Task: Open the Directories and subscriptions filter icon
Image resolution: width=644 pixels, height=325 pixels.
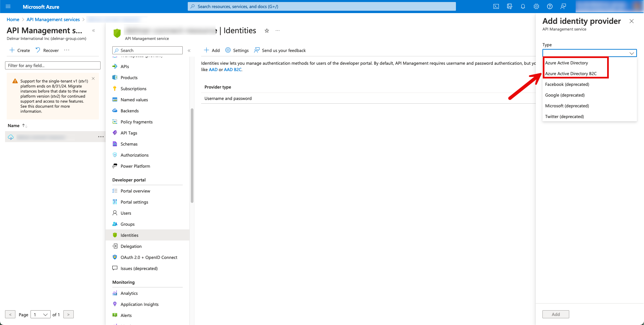Action: click(x=510, y=6)
